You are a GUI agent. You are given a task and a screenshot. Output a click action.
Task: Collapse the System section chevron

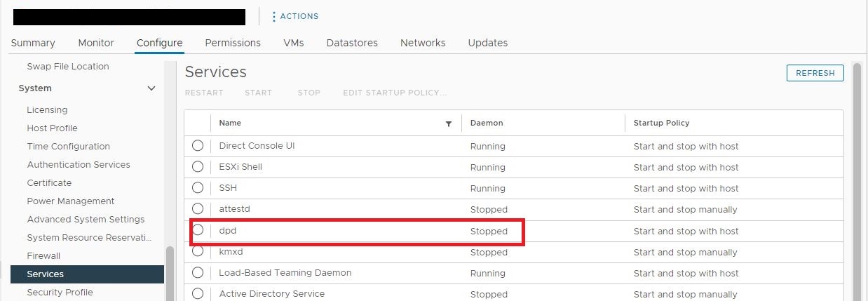(151, 88)
